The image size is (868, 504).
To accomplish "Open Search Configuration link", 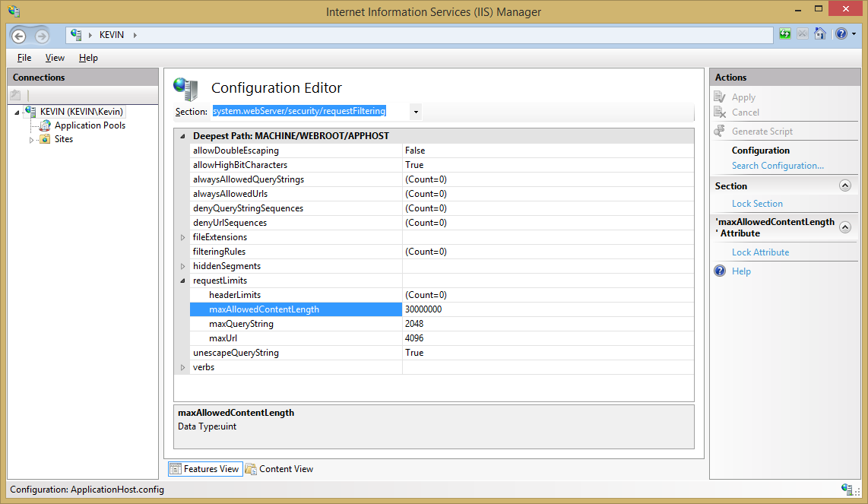I will click(x=778, y=166).
